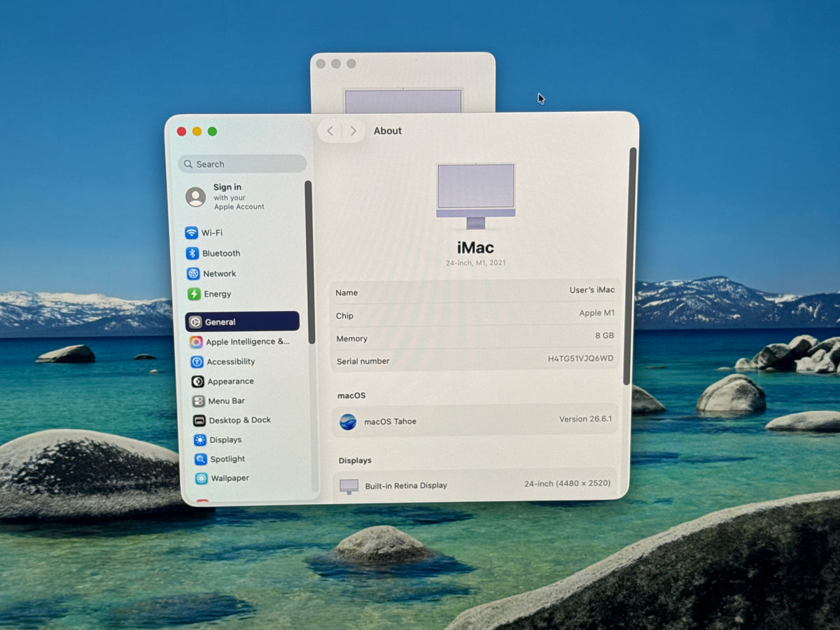Click the Memory value 8 GB
The width and height of the screenshot is (840, 630).
click(x=605, y=335)
